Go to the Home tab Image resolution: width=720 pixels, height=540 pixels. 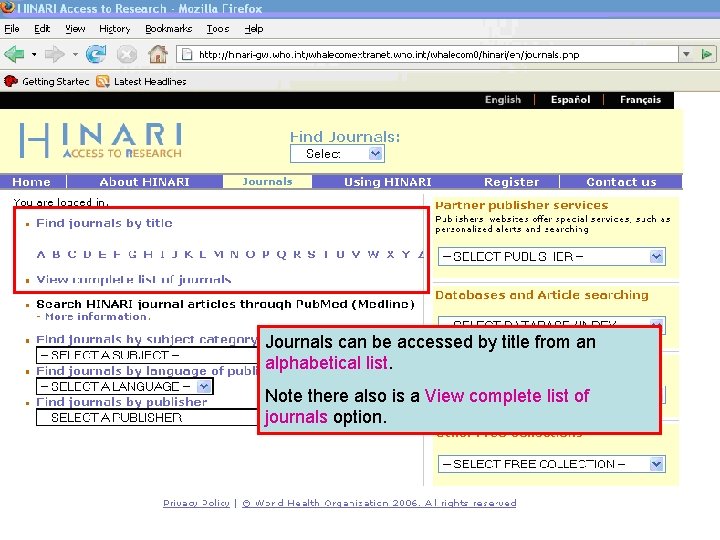(31, 182)
